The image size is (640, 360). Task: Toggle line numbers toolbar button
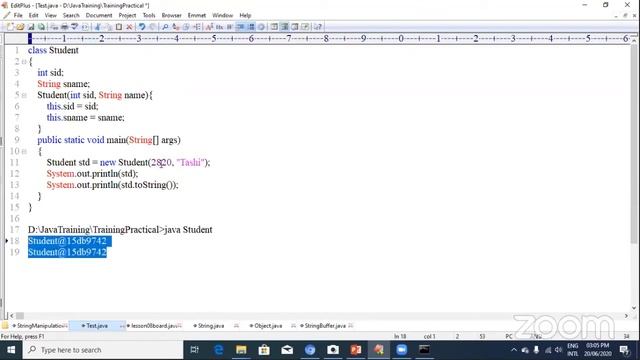tap(251, 27)
